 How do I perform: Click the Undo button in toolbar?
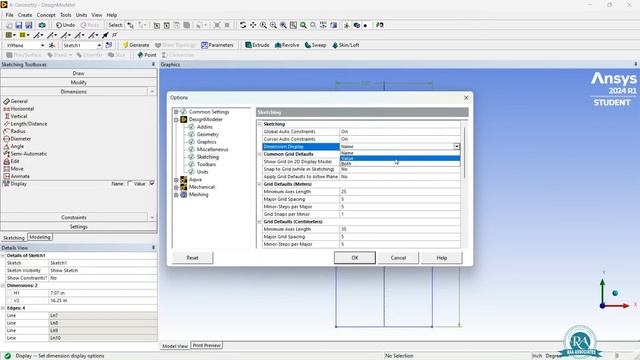(x=65, y=25)
